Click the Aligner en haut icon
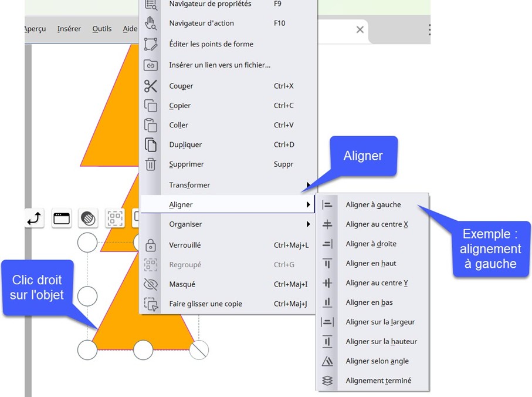Image resolution: width=532 pixels, height=397 pixels. [327, 264]
